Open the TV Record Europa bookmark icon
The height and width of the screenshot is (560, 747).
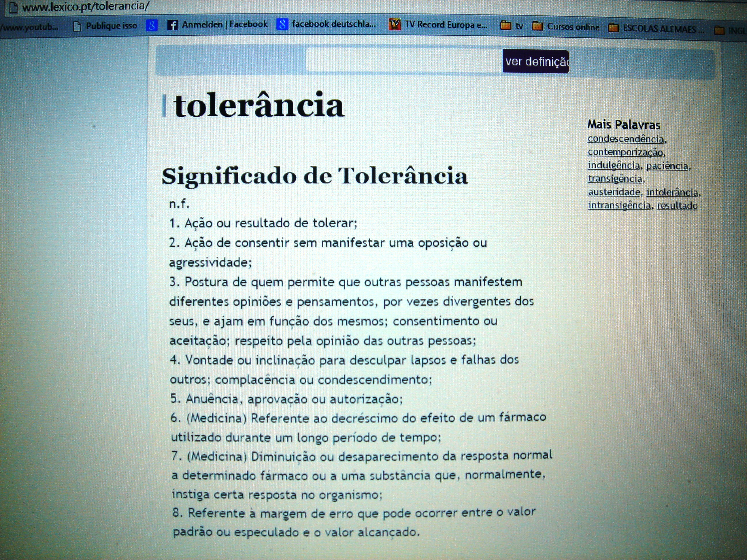click(395, 24)
